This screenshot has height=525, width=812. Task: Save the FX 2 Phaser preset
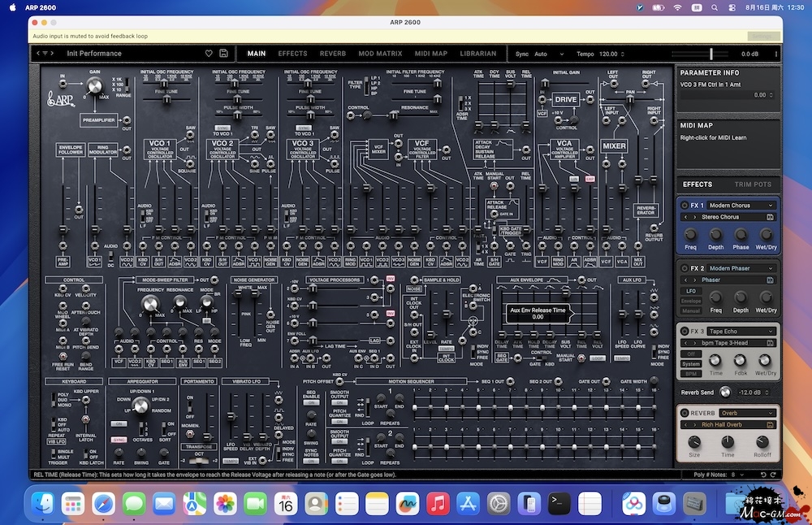[x=770, y=280]
